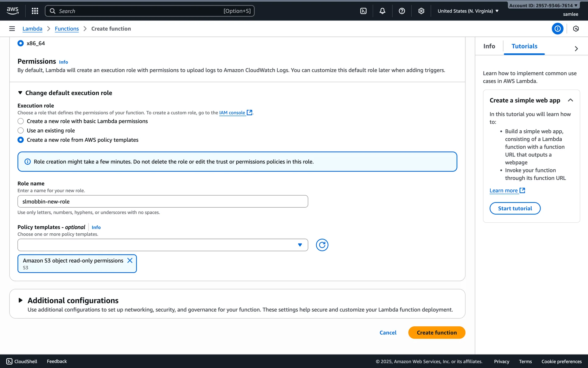Image resolution: width=588 pixels, height=368 pixels.
Task: Toggle the left side navigation hamburger
Action: 12,29
